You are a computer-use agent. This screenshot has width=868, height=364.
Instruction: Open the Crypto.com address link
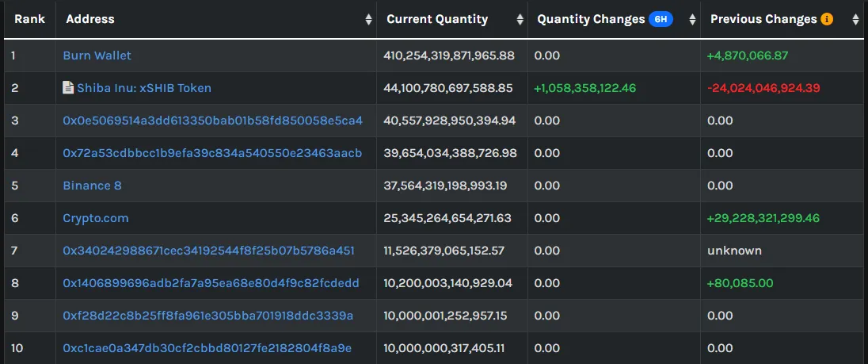96,218
